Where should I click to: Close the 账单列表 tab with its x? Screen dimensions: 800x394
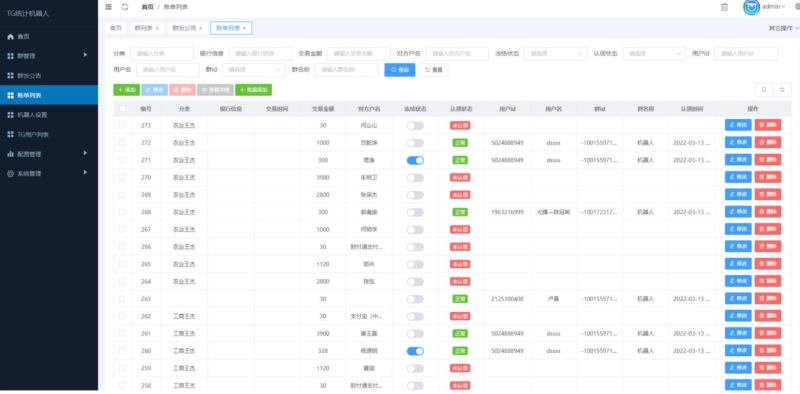coord(244,28)
